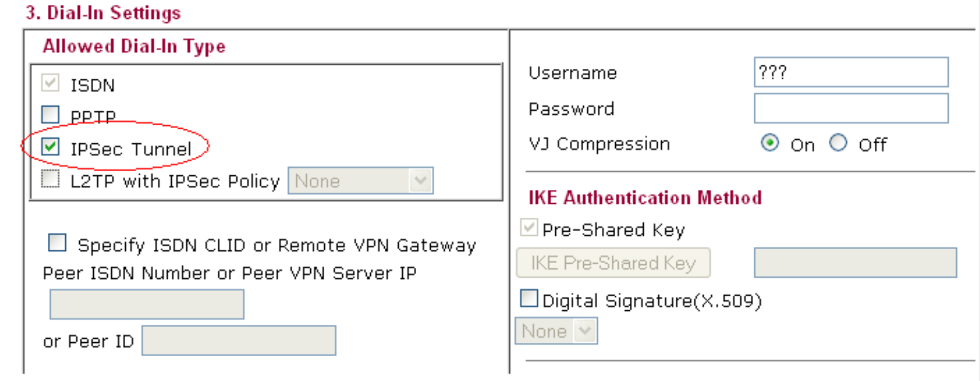Click the Peer VPN Server IP field
This screenshot has width=980, height=381.
[147, 304]
